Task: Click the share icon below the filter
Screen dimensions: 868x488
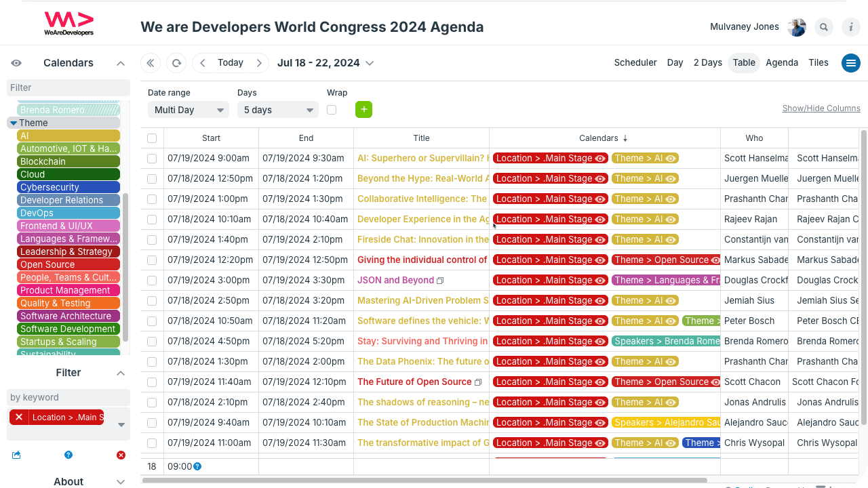Action: pos(16,455)
